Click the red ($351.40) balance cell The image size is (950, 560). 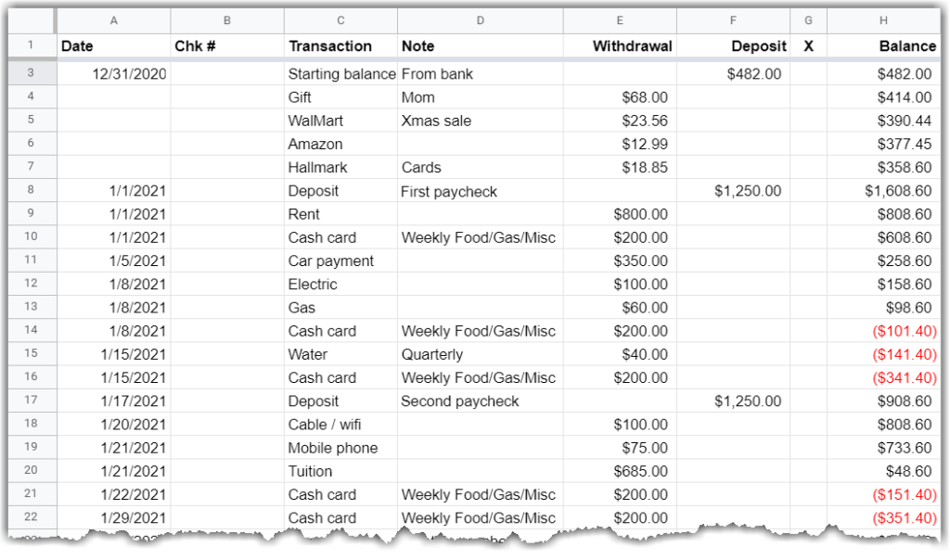879,517
